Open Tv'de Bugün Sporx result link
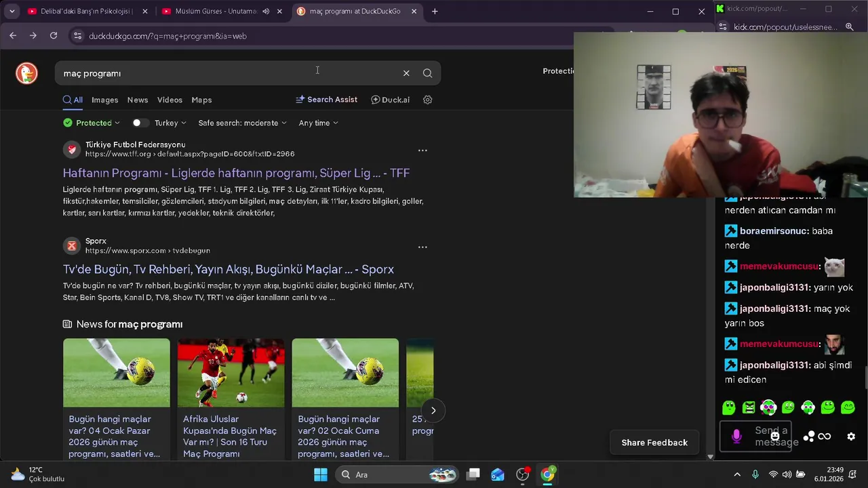 pyautogui.click(x=229, y=269)
